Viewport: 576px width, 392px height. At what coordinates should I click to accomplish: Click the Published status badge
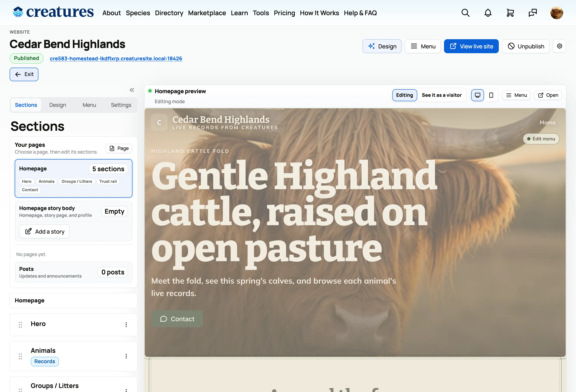27,58
